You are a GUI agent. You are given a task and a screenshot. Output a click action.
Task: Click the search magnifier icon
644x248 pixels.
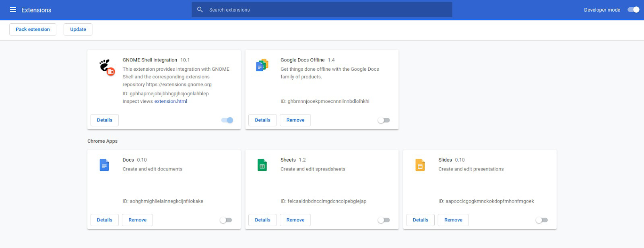[x=200, y=10]
